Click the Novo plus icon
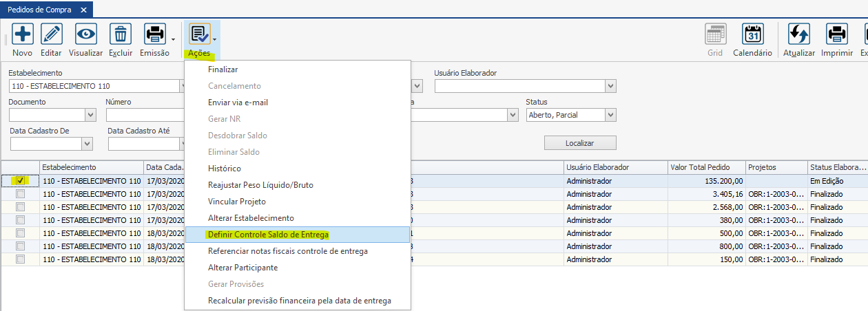 coord(23,34)
